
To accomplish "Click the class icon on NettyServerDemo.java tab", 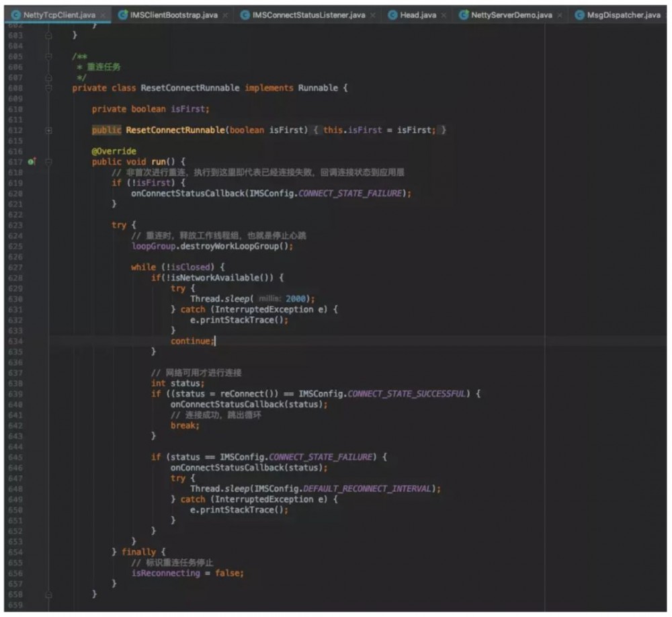I will click(x=464, y=15).
